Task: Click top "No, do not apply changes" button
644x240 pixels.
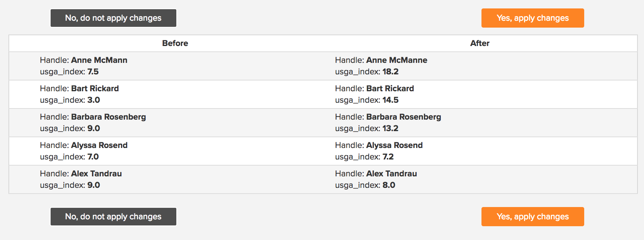Action: (113, 18)
